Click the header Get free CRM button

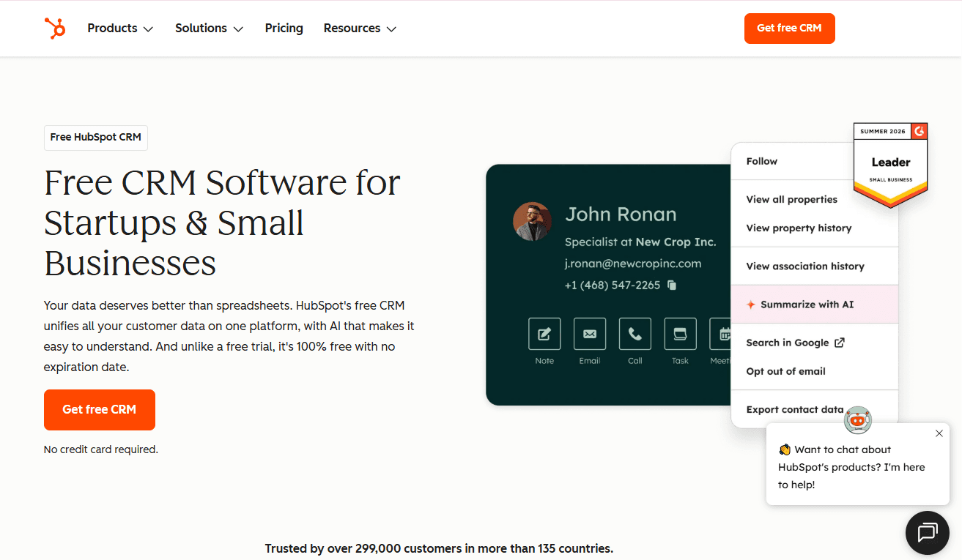pyautogui.click(x=789, y=29)
